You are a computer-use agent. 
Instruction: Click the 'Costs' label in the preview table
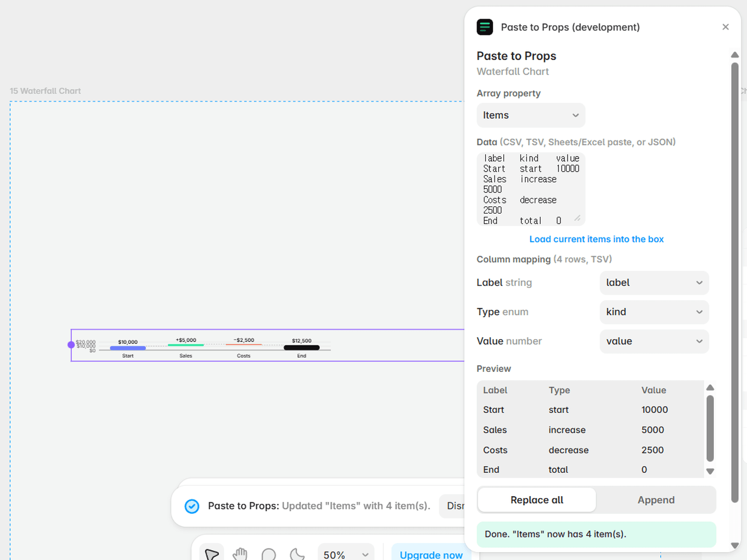click(x=495, y=450)
